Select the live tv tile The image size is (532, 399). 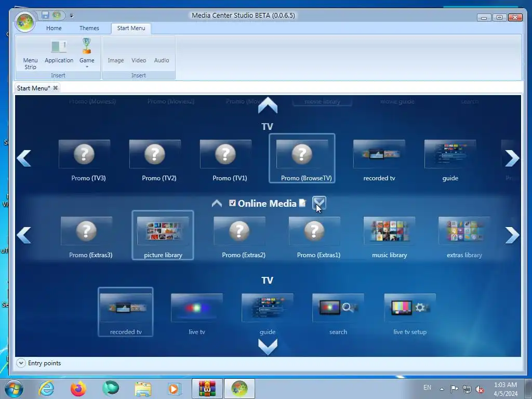[197, 313]
